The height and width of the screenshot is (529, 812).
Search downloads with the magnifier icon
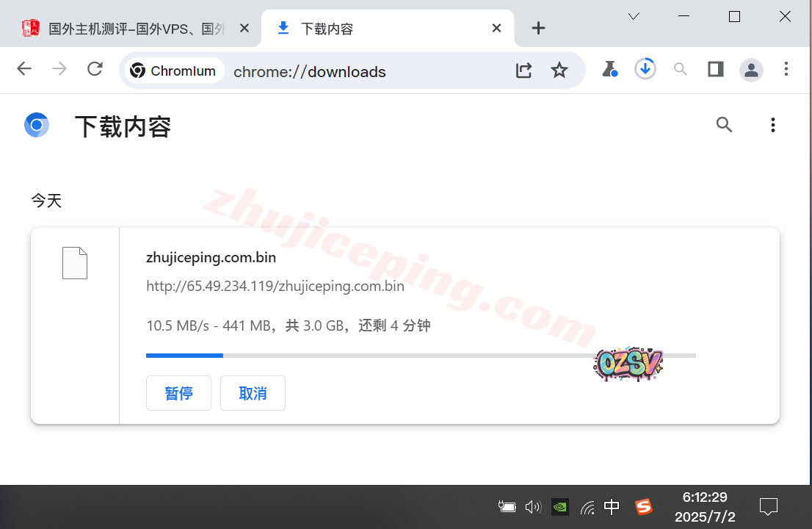click(x=724, y=125)
